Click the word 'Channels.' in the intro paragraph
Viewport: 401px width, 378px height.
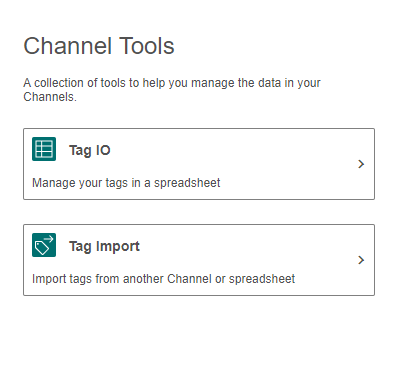pos(50,97)
